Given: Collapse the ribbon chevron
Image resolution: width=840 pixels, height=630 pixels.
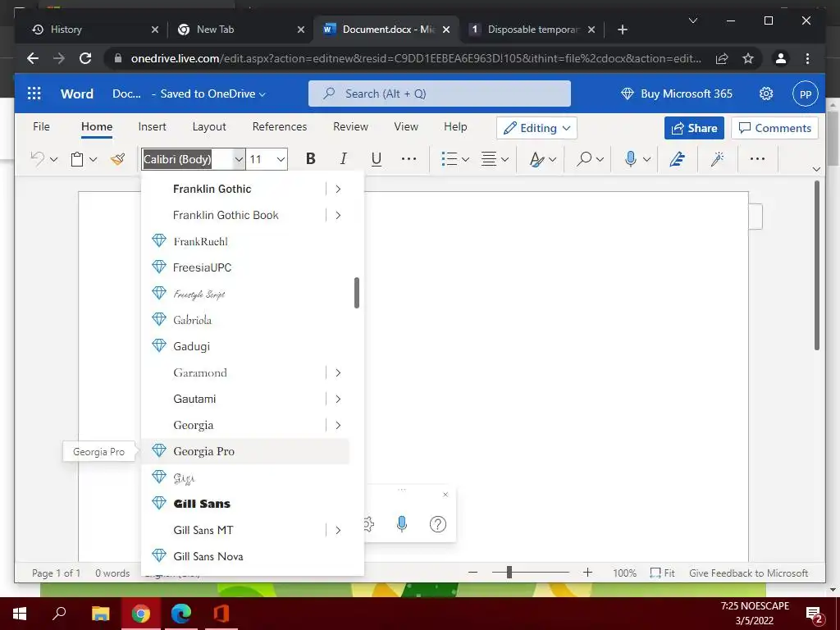Looking at the screenshot, I should 816,169.
